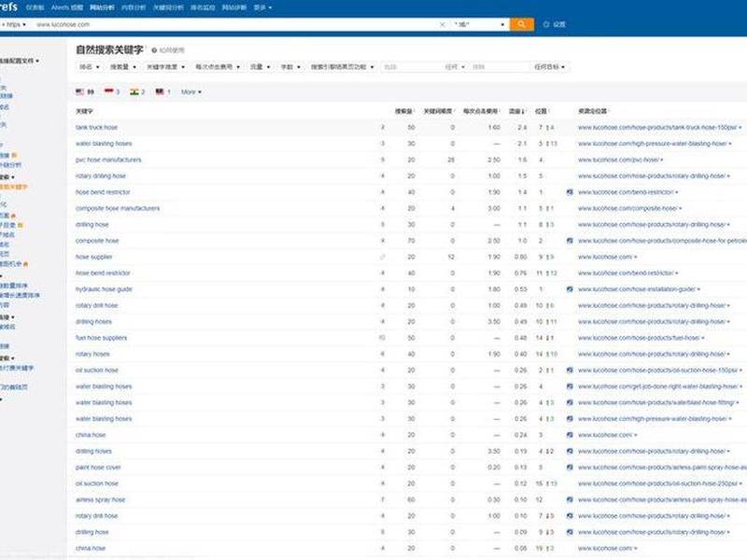The height and width of the screenshot is (560, 747).
Task: Open the tank truck hose keyword
Action: point(96,128)
